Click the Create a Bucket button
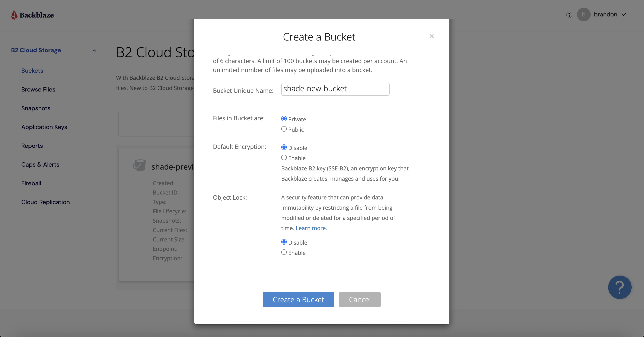644x337 pixels. click(298, 299)
